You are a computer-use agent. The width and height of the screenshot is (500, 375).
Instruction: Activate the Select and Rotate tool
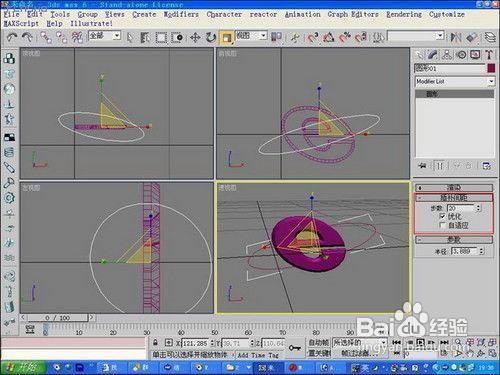[211, 38]
